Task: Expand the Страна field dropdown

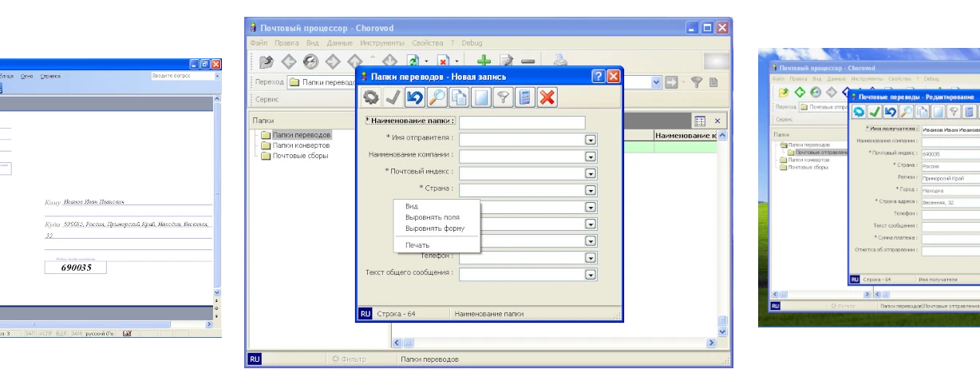Action: 591,190
